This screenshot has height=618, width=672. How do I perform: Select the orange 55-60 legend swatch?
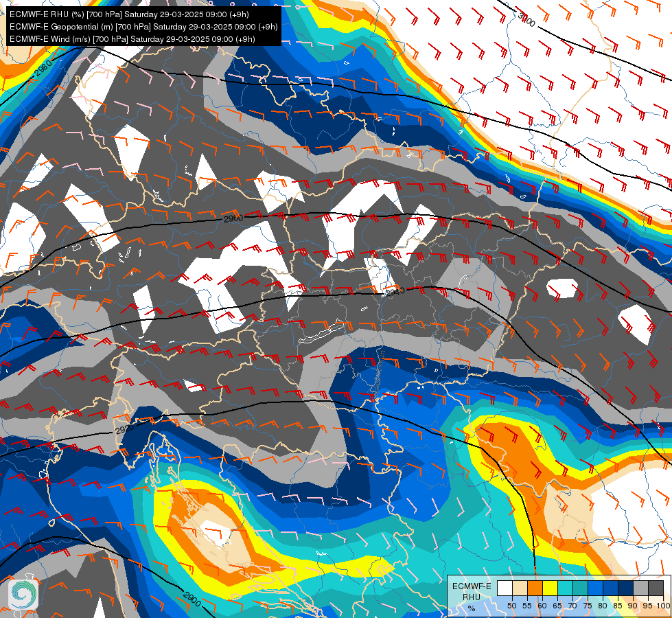(x=535, y=588)
